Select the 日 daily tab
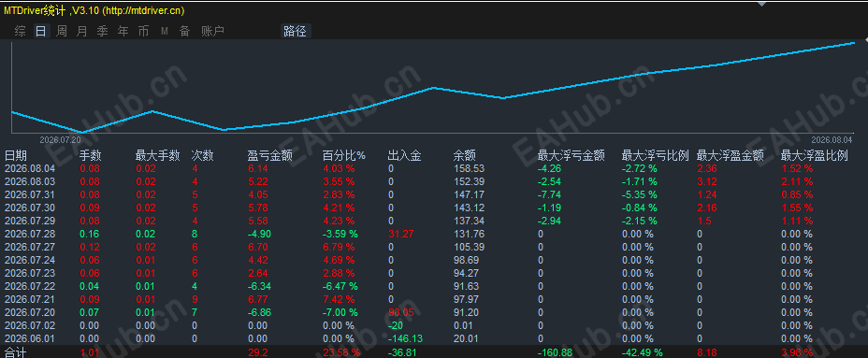This screenshot has height=358, width=868. pyautogui.click(x=41, y=32)
